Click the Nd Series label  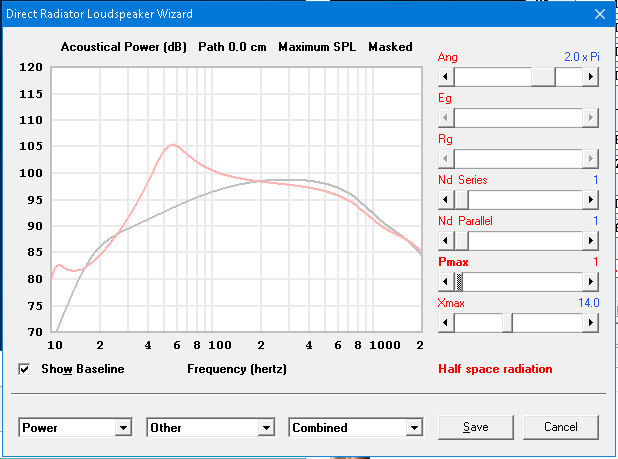463,180
